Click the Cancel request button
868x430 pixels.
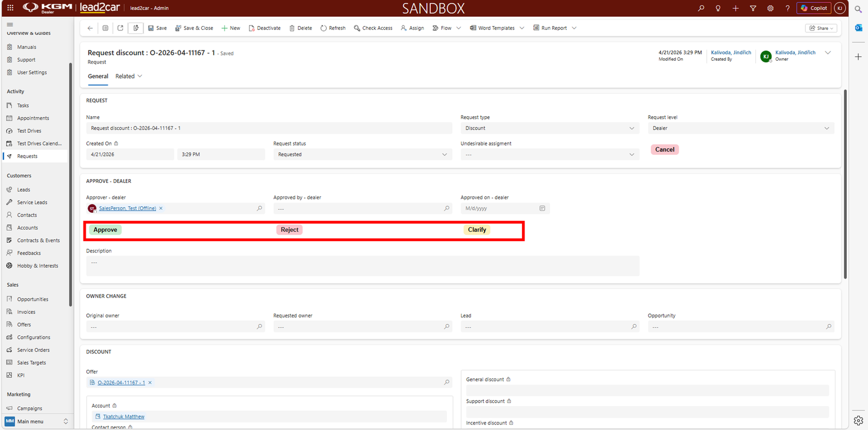click(665, 149)
